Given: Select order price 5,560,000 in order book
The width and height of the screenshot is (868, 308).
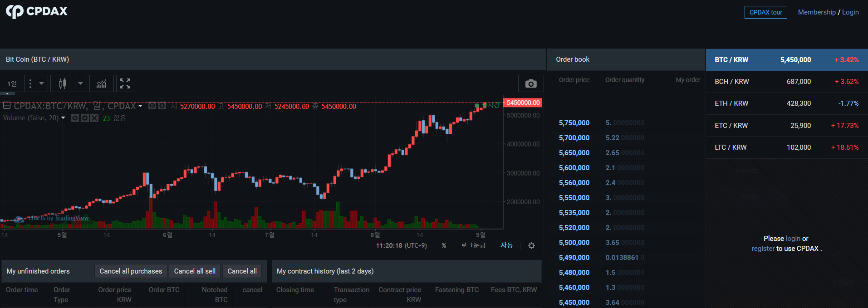Looking at the screenshot, I should click(574, 183).
